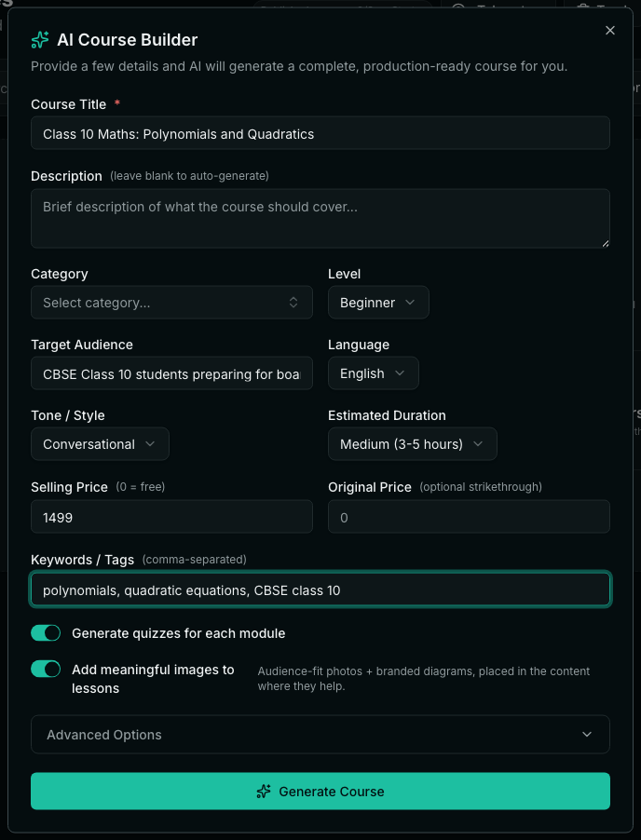This screenshot has width=641, height=840.
Task: Click the 'Provide a few details' subtitle text
Action: tap(299, 66)
